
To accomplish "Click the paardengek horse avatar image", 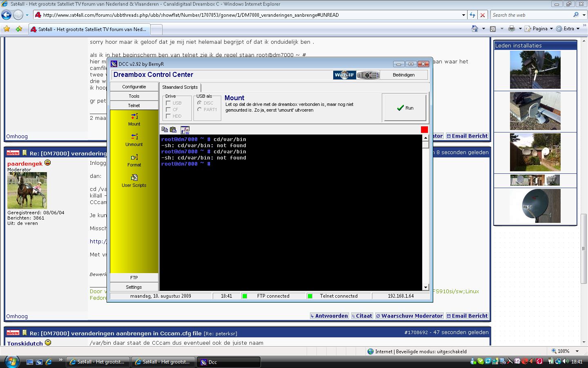I will [x=27, y=191].
